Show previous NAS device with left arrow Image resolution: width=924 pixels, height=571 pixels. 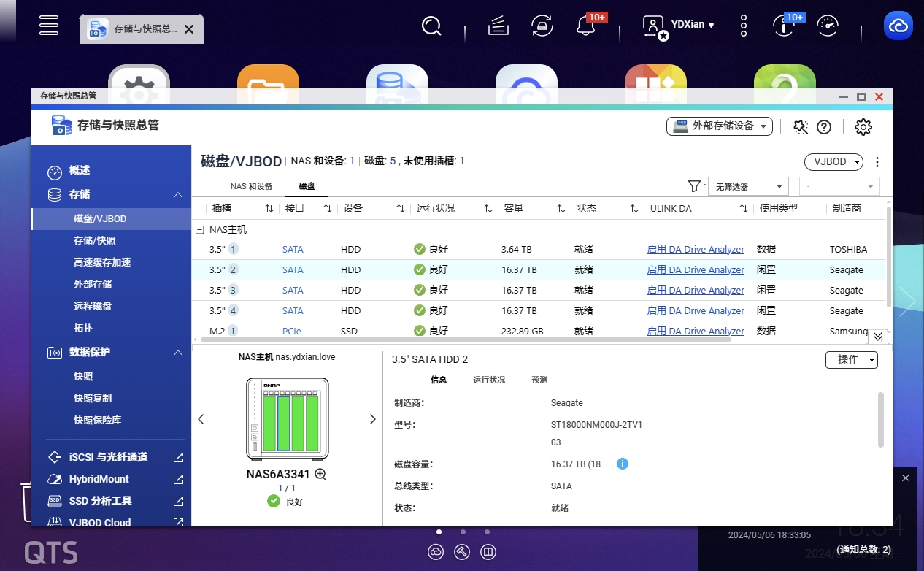tap(201, 419)
